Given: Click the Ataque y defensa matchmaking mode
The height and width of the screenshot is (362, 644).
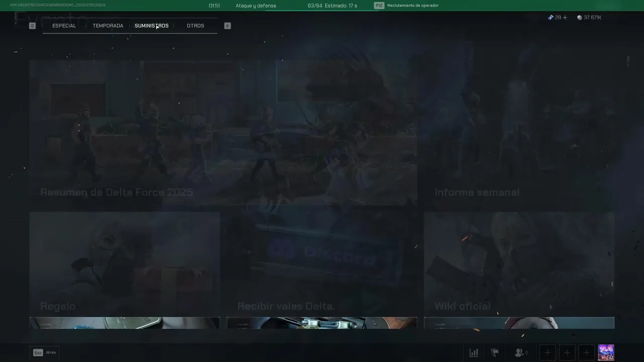Looking at the screenshot, I should pyautogui.click(x=256, y=6).
